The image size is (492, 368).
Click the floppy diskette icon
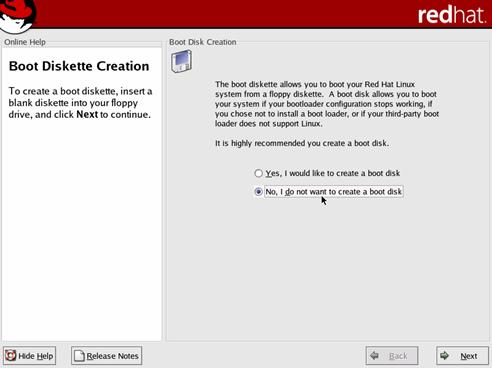[181, 61]
